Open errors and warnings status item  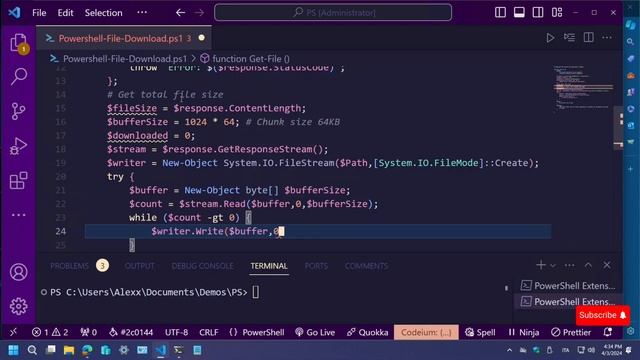[x=50, y=332]
